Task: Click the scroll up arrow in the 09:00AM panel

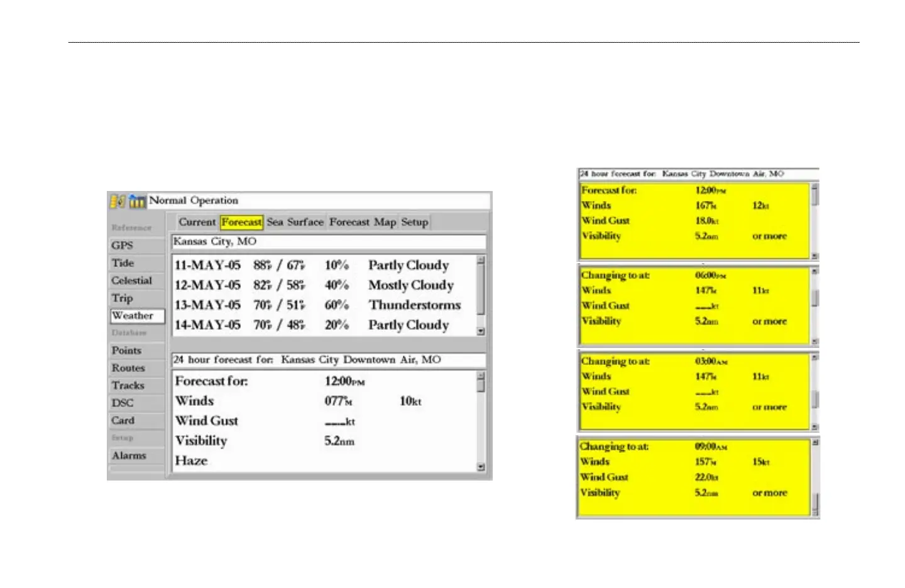Action: tap(815, 443)
